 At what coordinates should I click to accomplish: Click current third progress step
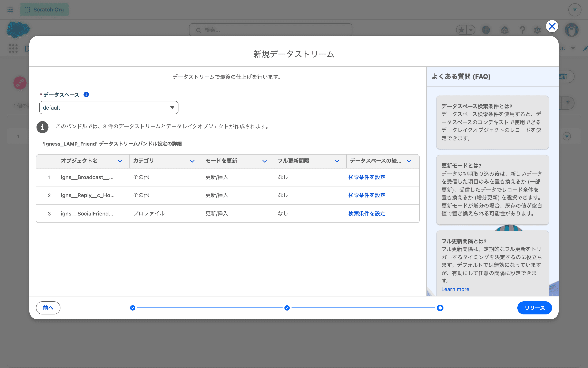click(x=440, y=308)
